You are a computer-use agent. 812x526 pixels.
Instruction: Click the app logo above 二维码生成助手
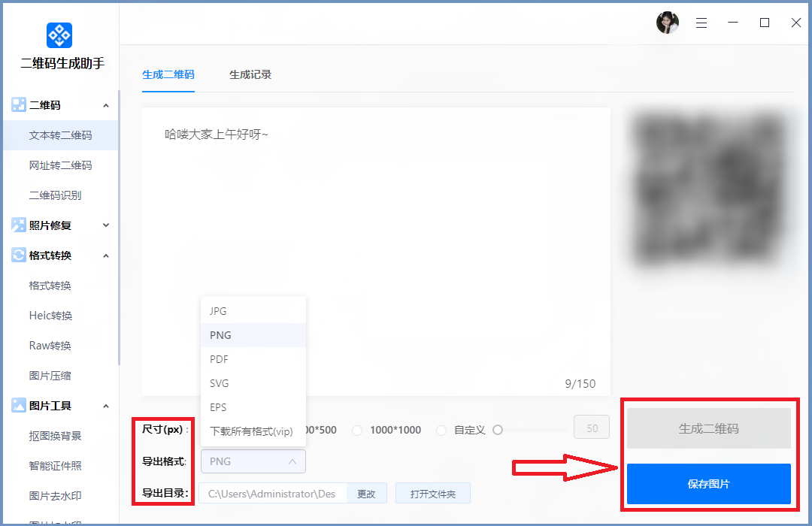click(59, 35)
